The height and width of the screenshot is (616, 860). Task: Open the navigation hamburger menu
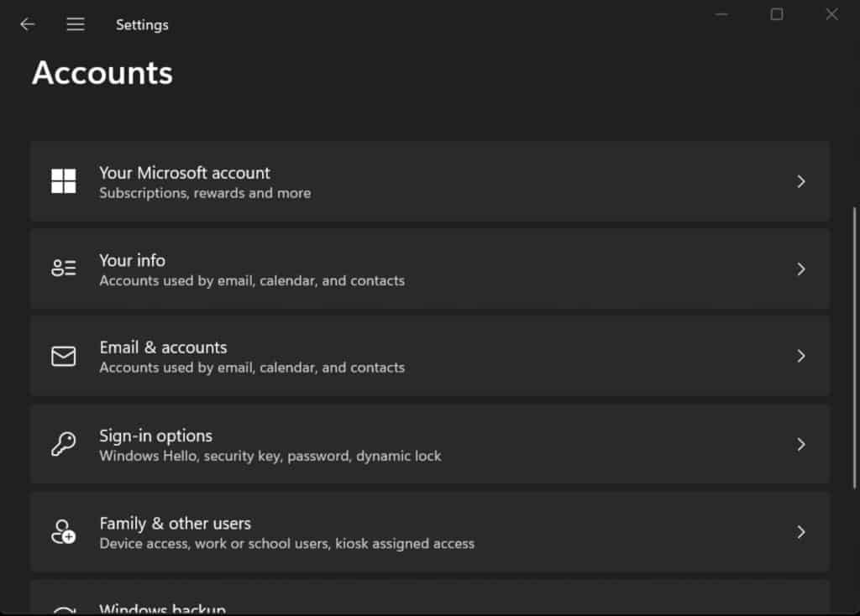tap(75, 24)
